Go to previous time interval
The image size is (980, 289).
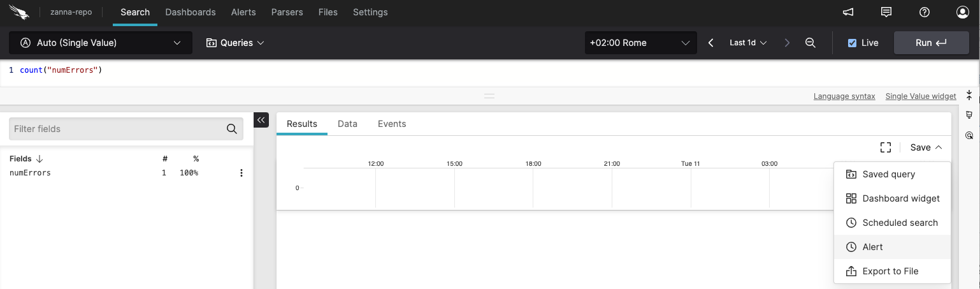711,43
